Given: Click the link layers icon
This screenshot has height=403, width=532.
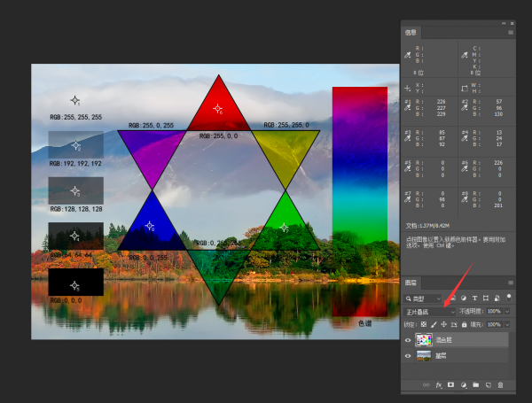Looking at the screenshot, I should tap(426, 385).
